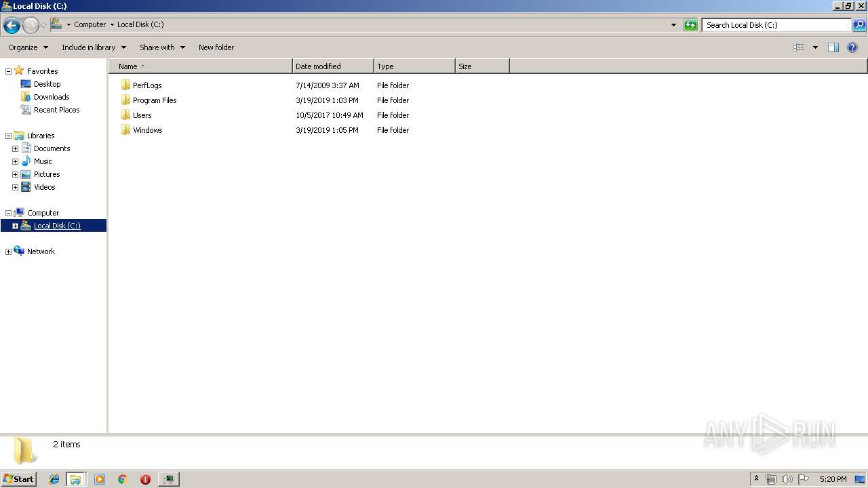Open Action Center flag tray icon
Viewport: 868px width, 488px height.
pyautogui.click(x=804, y=479)
